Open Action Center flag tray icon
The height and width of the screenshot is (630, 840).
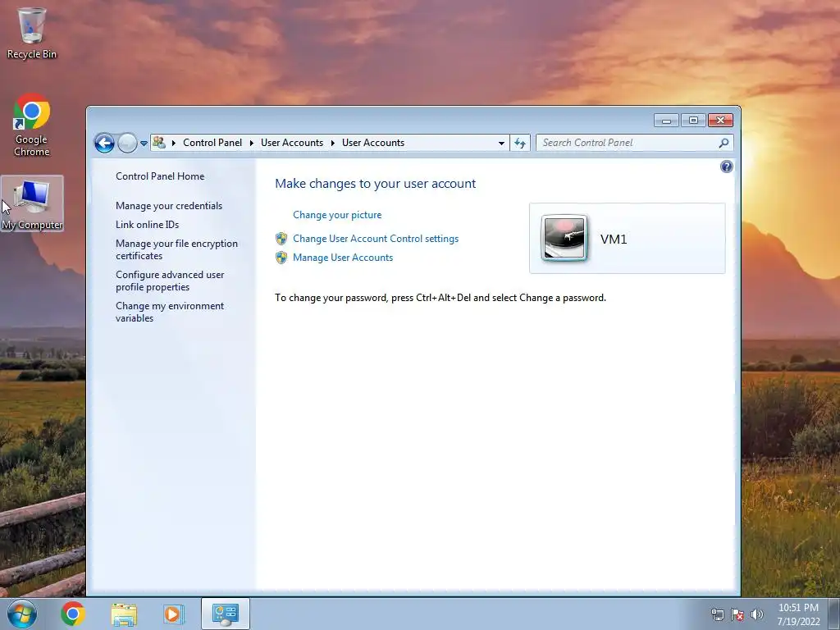(737, 614)
